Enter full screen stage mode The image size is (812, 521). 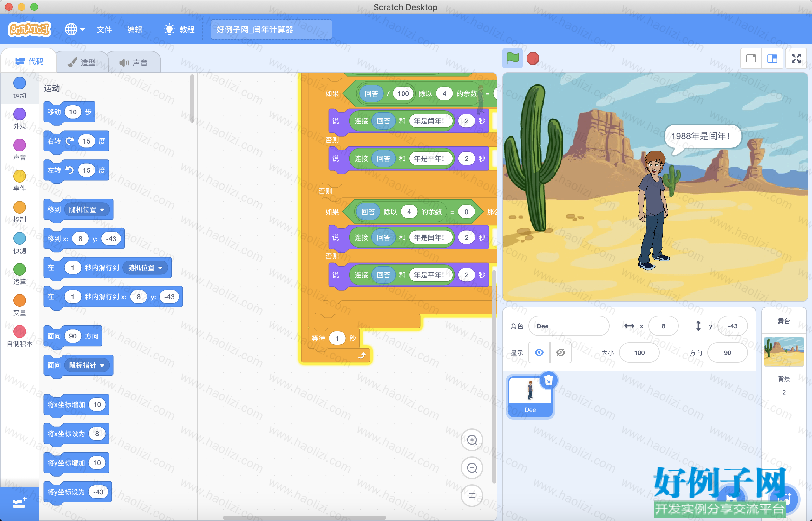click(x=796, y=59)
